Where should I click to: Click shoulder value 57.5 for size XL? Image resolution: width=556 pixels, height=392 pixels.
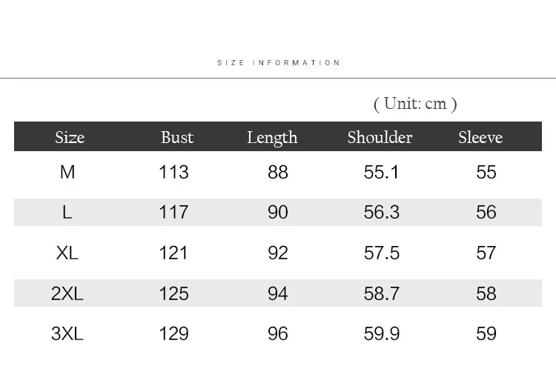click(382, 253)
